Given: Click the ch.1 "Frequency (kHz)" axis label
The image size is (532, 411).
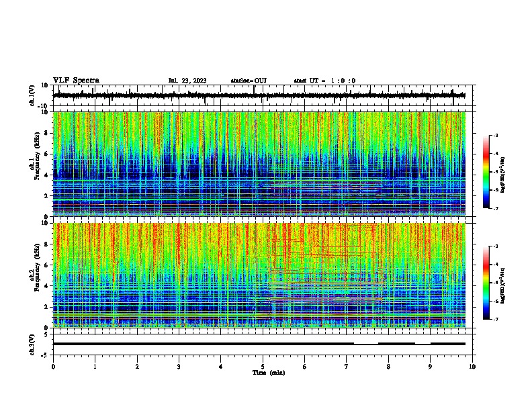Looking at the screenshot, I should point(37,156).
